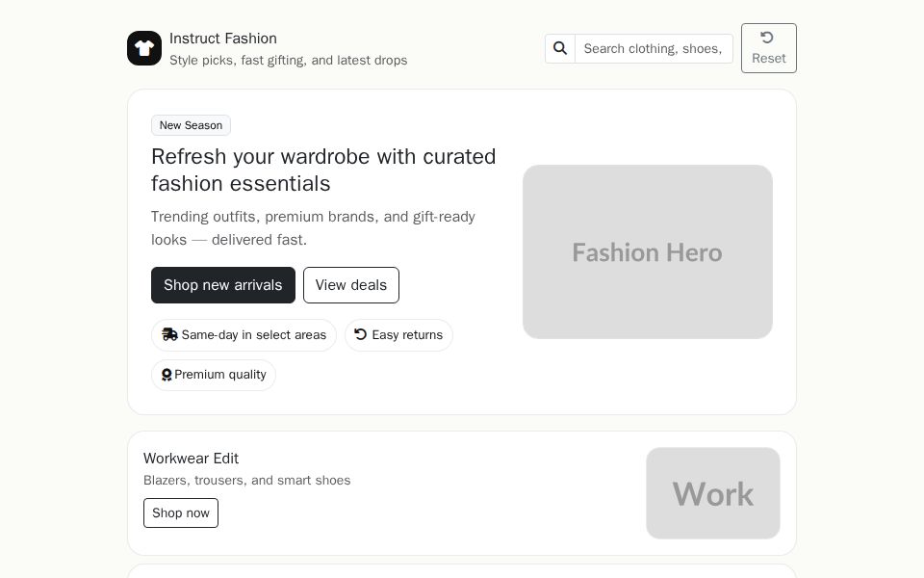Click inside the search clothing input field
This screenshot has width=924, height=578.
tap(654, 48)
